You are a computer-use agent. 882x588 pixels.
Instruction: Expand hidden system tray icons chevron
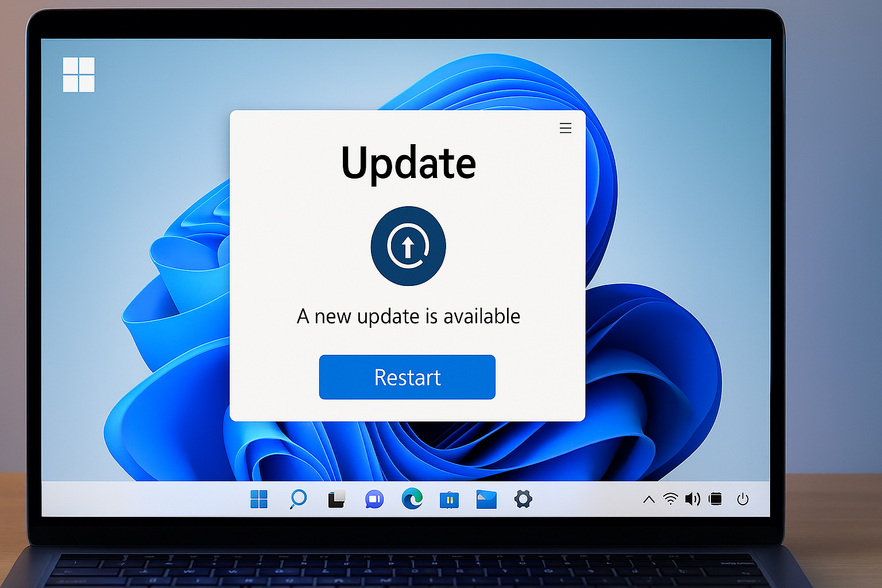(649, 499)
